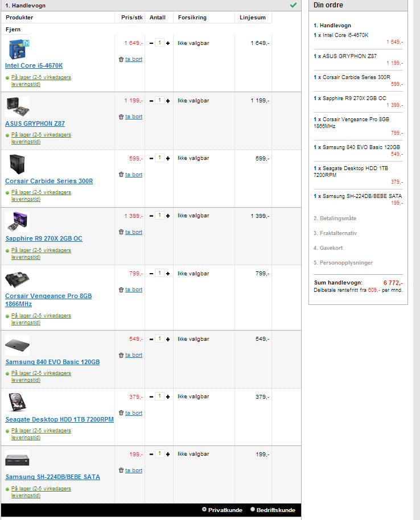Decrease quantity of Seagate Desktop HDD 1TB
Viewport: 420px width, 520px height.
point(151,397)
